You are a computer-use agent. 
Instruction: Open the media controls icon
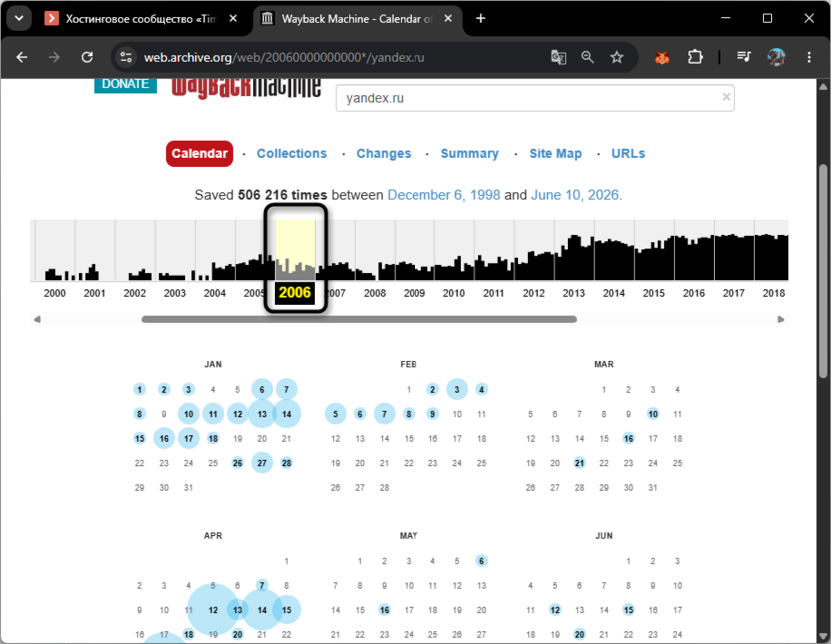[744, 57]
